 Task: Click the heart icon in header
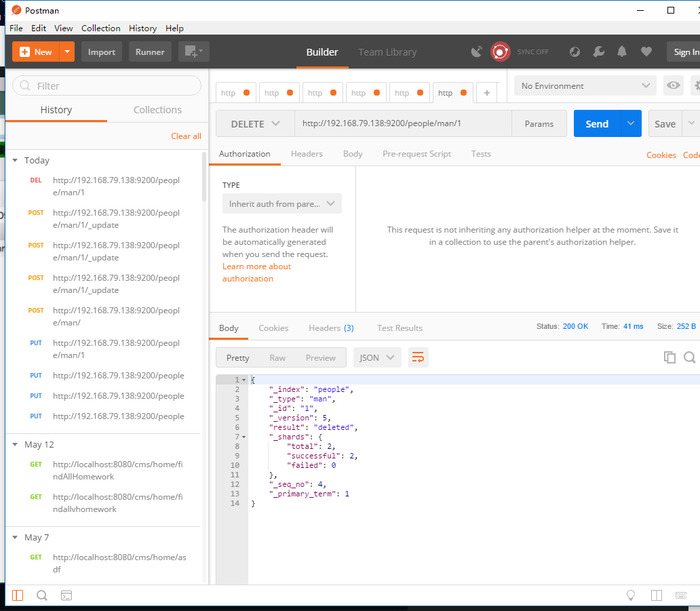[x=646, y=52]
